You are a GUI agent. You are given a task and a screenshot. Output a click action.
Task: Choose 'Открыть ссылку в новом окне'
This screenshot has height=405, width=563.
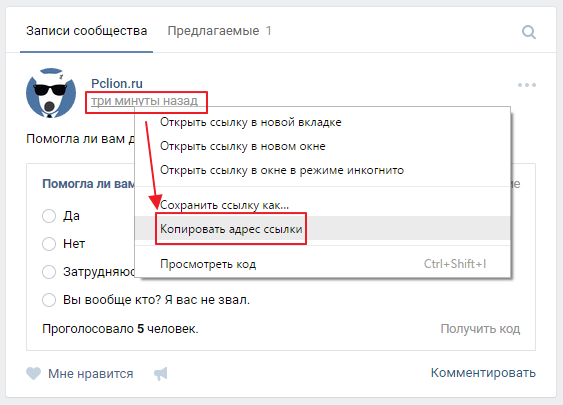[322, 146]
